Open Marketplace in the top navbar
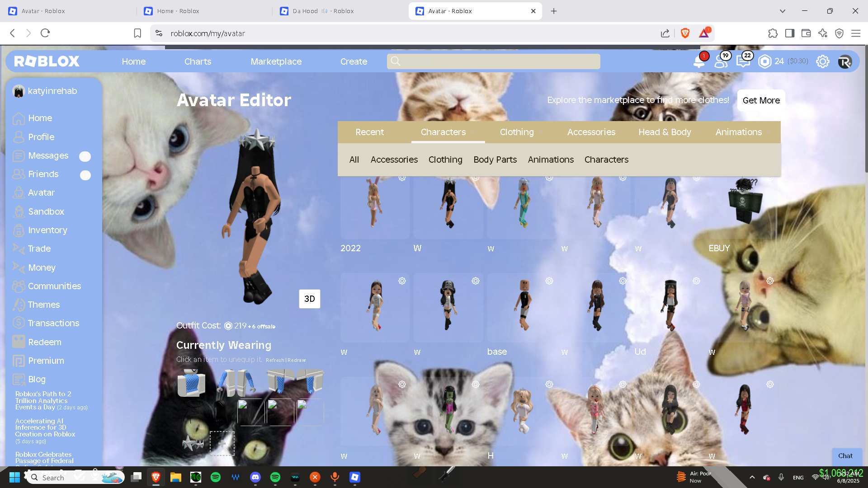The width and height of the screenshot is (868, 488). (x=276, y=61)
